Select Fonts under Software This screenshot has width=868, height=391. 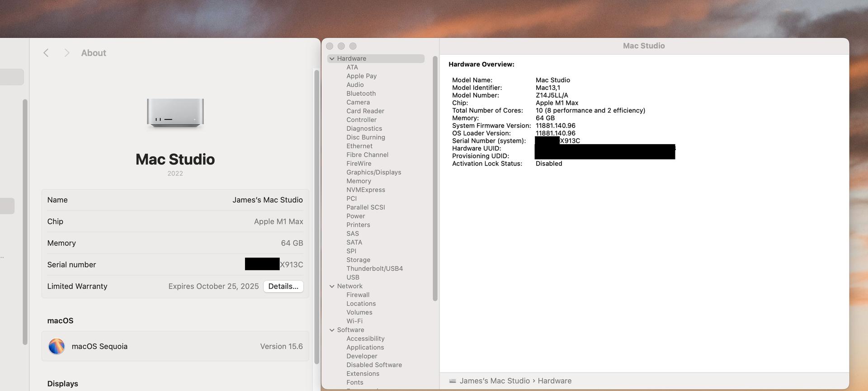coord(355,382)
